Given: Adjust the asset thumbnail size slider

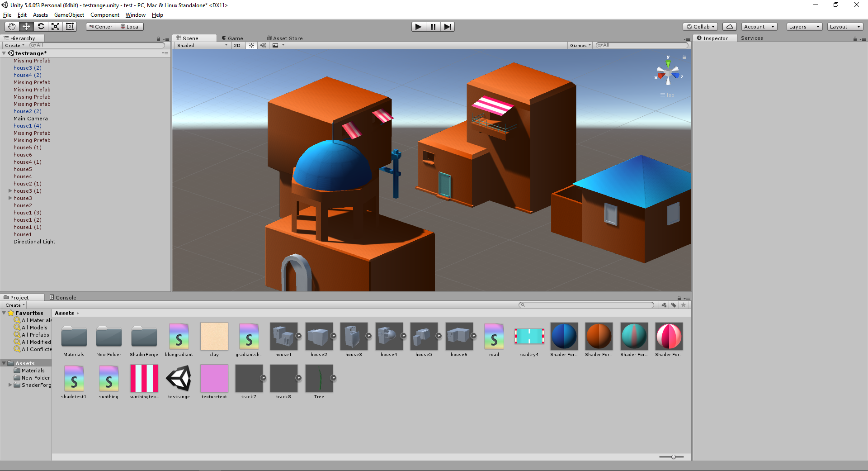Looking at the screenshot, I should (x=673, y=457).
